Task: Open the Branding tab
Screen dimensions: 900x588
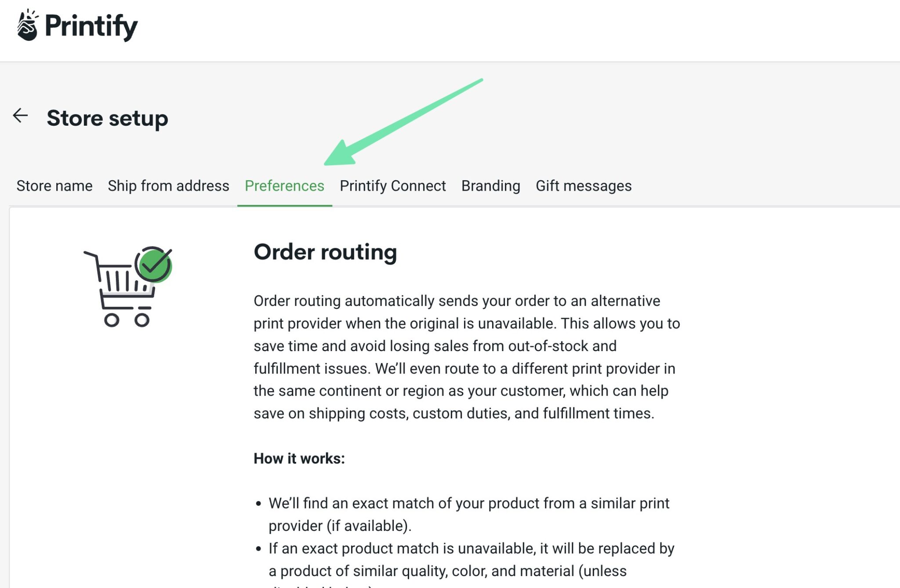Action: point(490,185)
